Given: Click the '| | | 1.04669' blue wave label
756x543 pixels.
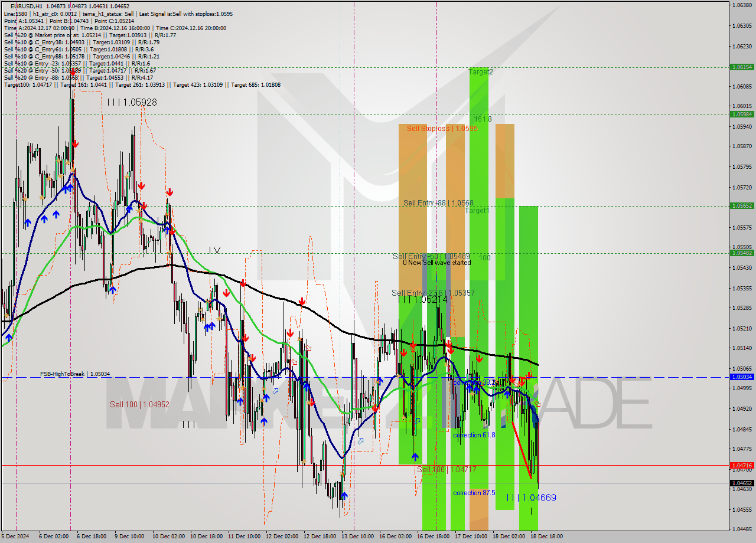Looking at the screenshot, I should tap(531, 498).
